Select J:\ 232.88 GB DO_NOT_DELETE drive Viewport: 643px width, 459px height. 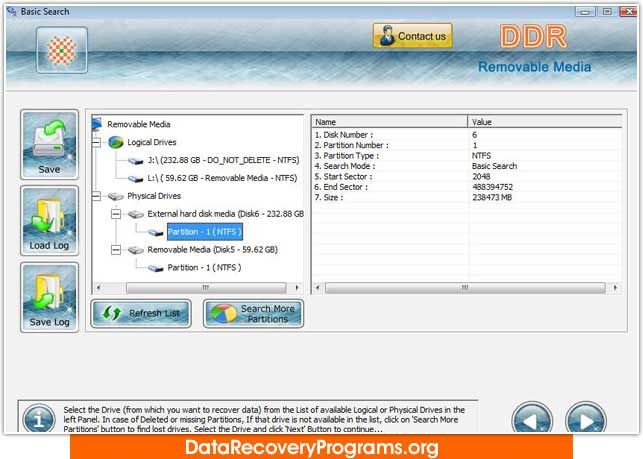pyautogui.click(x=223, y=160)
